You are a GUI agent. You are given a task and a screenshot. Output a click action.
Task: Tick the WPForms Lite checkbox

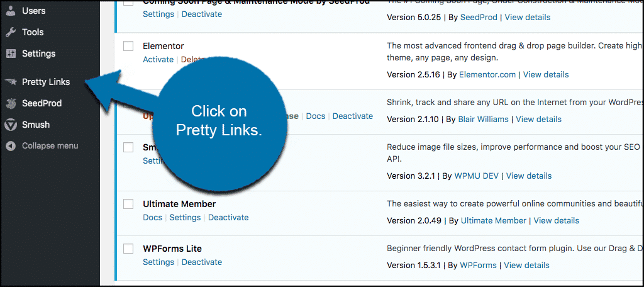128,249
